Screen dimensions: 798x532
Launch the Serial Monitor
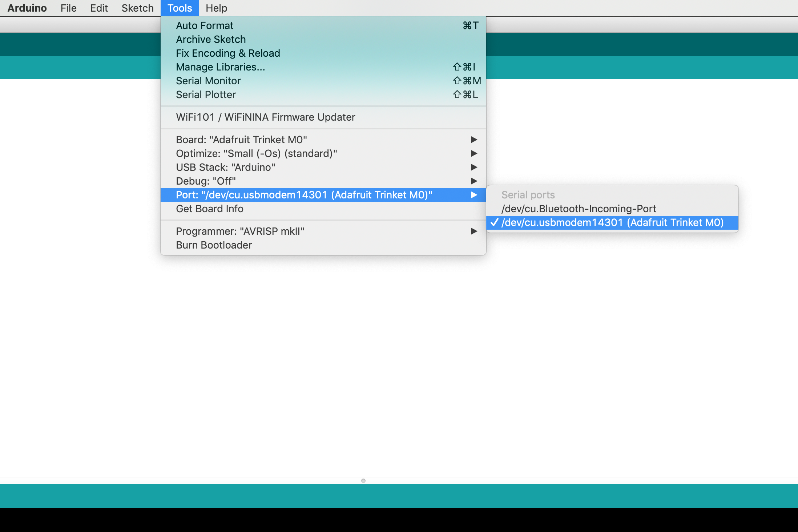tap(208, 81)
